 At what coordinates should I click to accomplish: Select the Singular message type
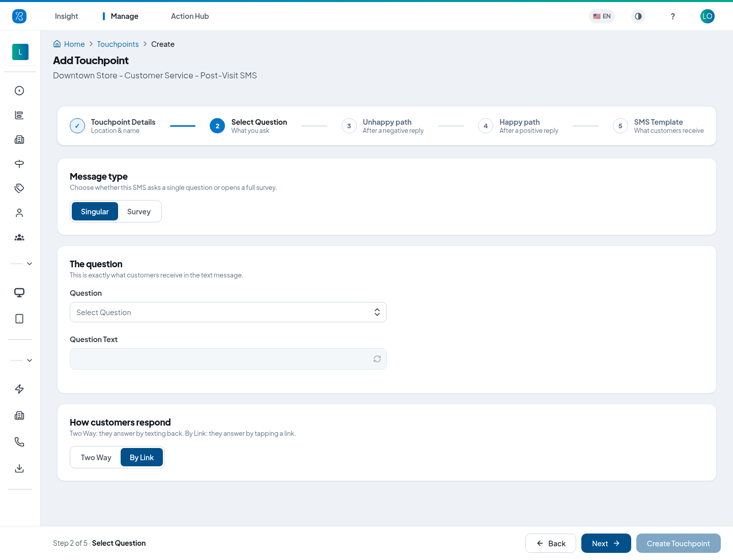point(95,211)
